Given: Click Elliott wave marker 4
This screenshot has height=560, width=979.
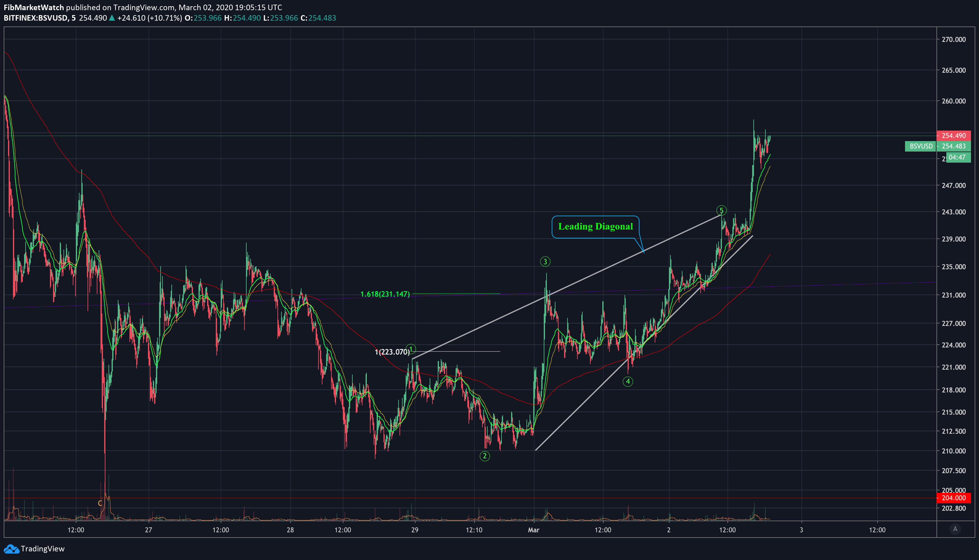Looking at the screenshot, I should click(628, 382).
